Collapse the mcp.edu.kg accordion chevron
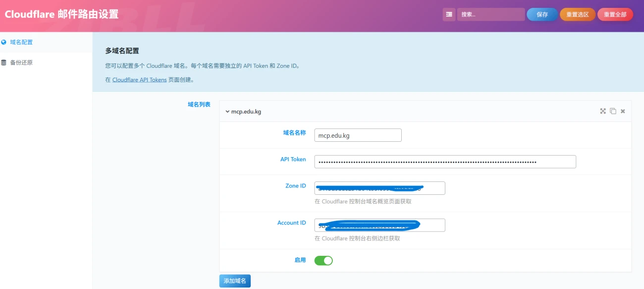 227,112
